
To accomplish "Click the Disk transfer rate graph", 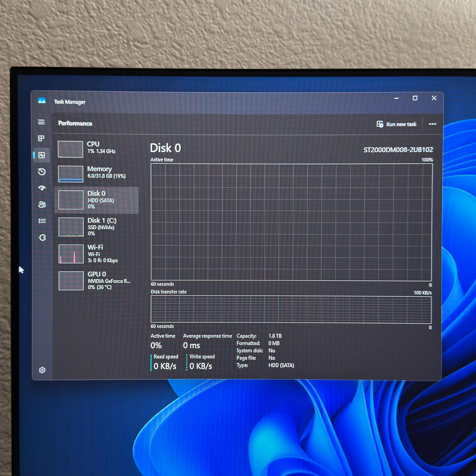I will tap(291, 309).
